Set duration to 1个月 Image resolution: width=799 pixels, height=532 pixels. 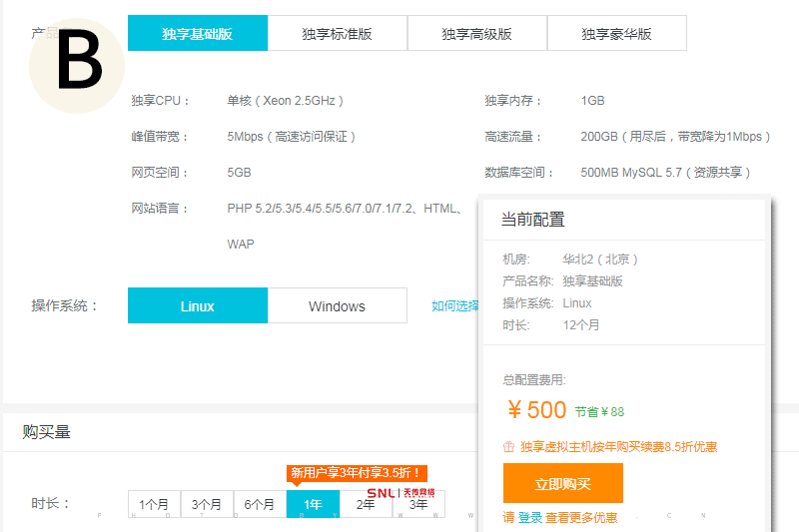tap(155, 504)
